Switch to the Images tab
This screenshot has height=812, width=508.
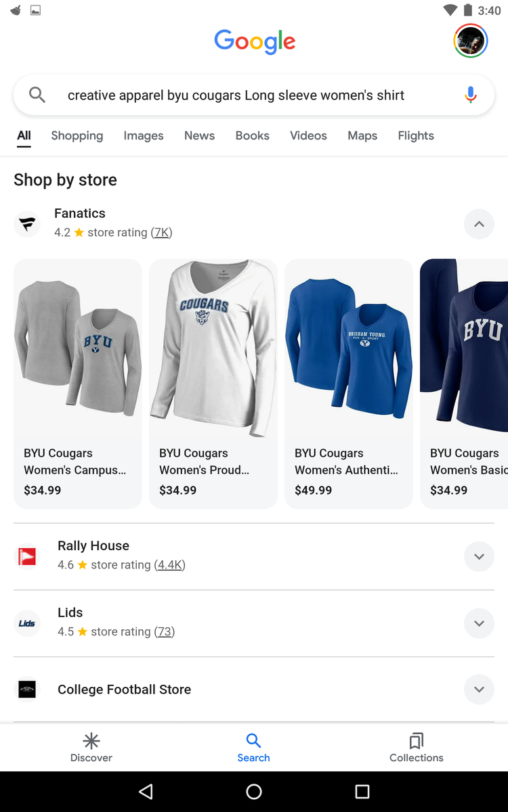(x=144, y=136)
